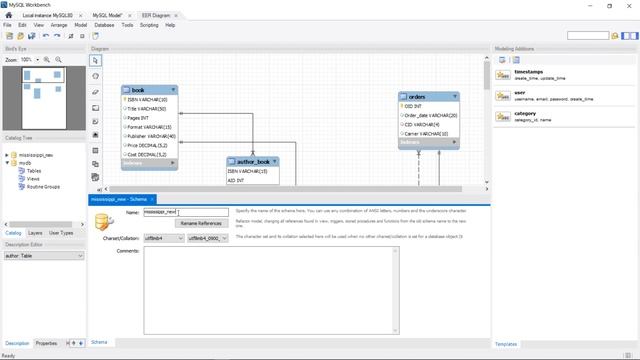Collapse the orders table columns
The height and width of the screenshot is (360, 640).
click(x=455, y=97)
